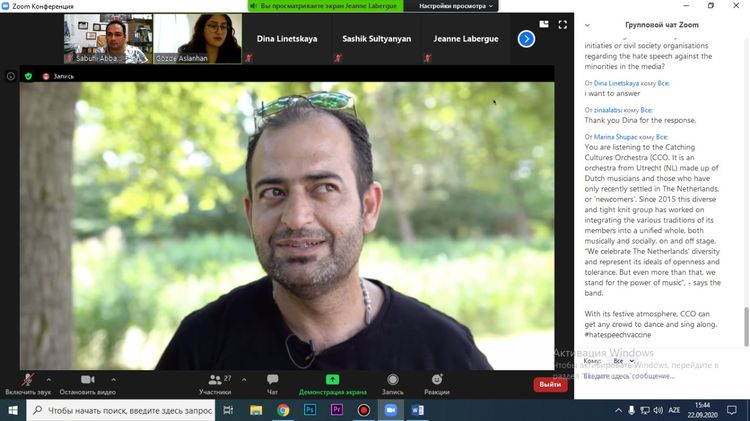Click 'Thank you Dina for the response.' message
The image size is (750, 421).
(x=640, y=120)
